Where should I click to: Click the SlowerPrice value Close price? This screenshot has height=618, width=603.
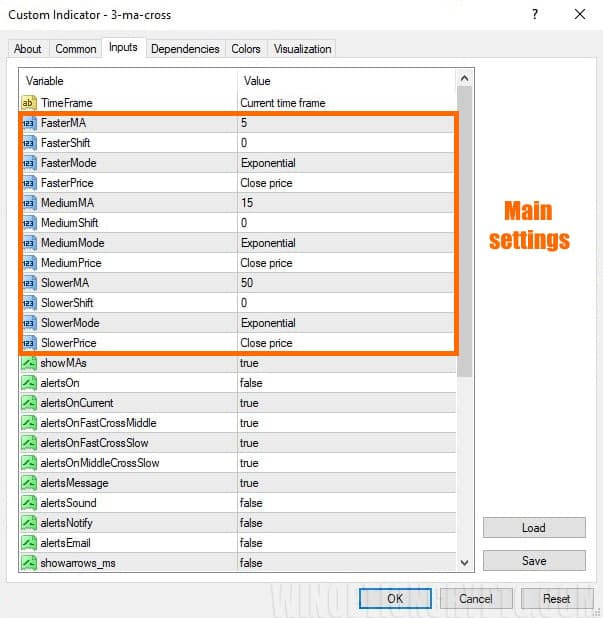266,343
